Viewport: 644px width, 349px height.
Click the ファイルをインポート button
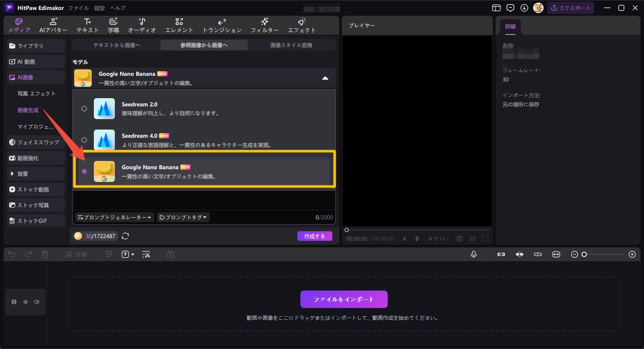(344, 299)
